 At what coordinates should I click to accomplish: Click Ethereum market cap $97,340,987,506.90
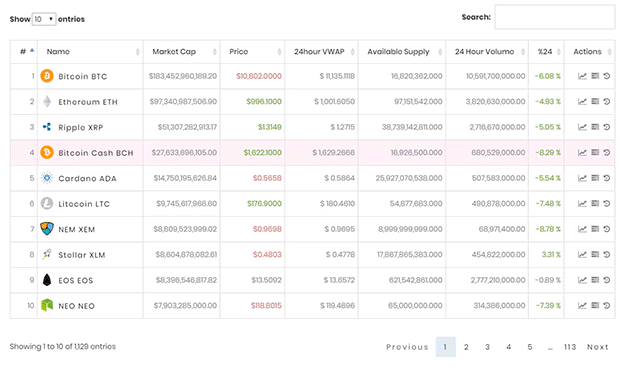(183, 102)
